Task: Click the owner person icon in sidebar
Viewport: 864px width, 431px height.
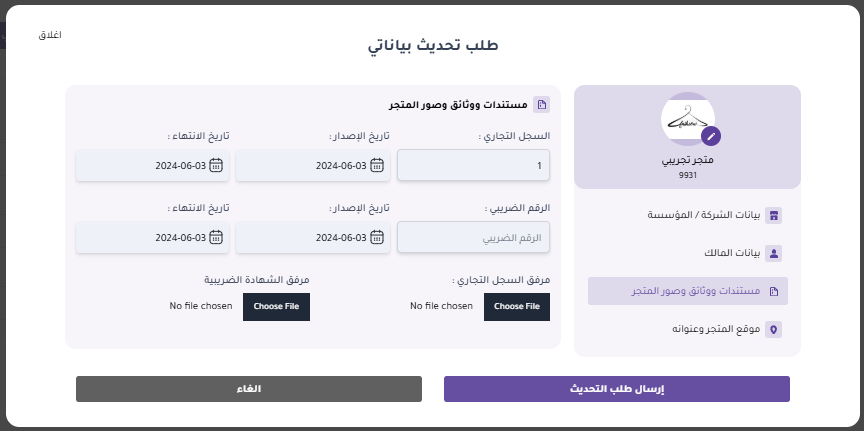Action: 773,253
